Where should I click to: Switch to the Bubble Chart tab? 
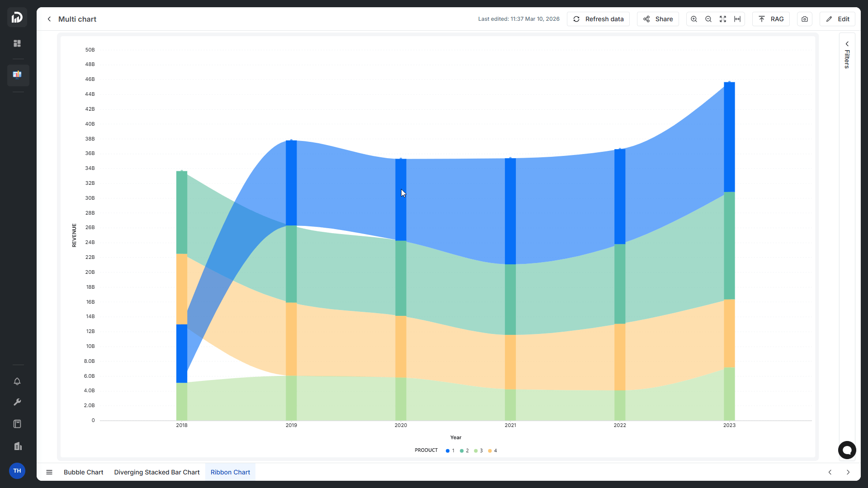[x=83, y=472]
